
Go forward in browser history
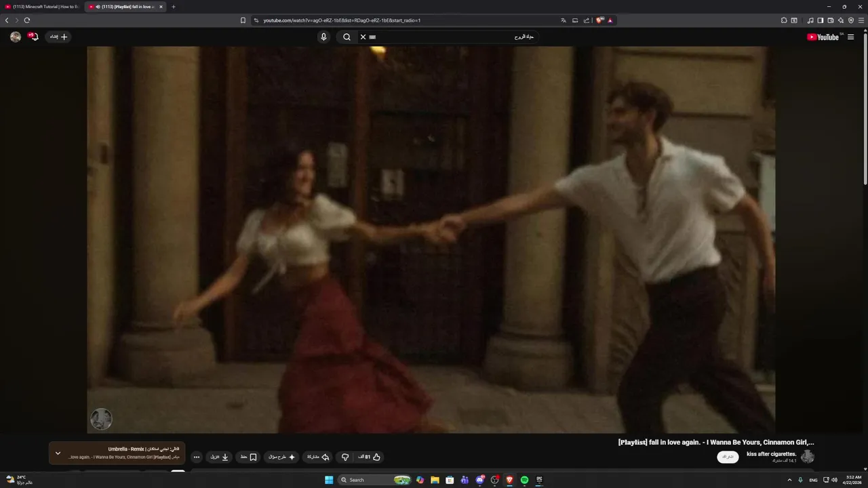point(17,20)
